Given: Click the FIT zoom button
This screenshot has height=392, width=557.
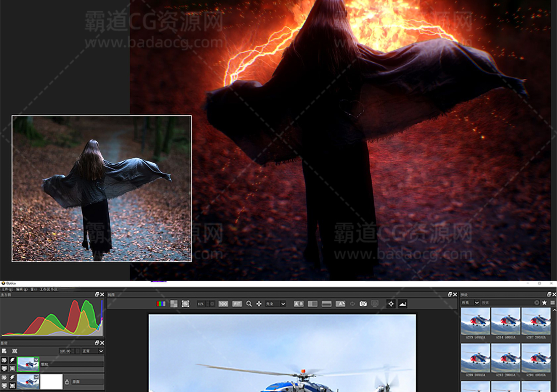Looking at the screenshot, I should point(237,304).
